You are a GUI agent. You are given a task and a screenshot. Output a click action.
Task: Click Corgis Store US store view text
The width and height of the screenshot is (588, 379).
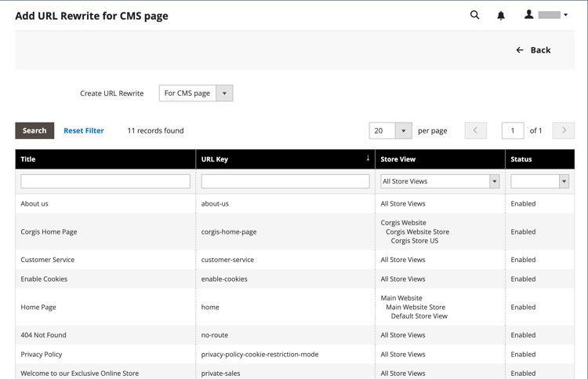(x=415, y=241)
